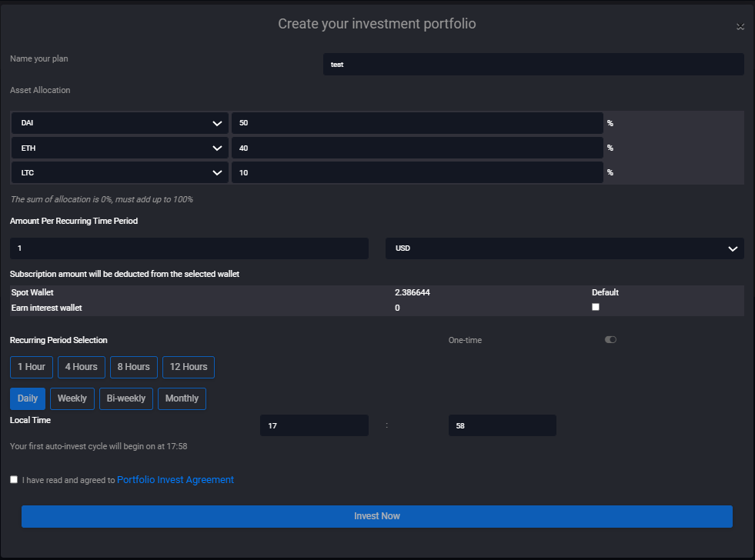The height and width of the screenshot is (560, 755).
Task: Open the ETH asset dropdown
Action: 120,148
